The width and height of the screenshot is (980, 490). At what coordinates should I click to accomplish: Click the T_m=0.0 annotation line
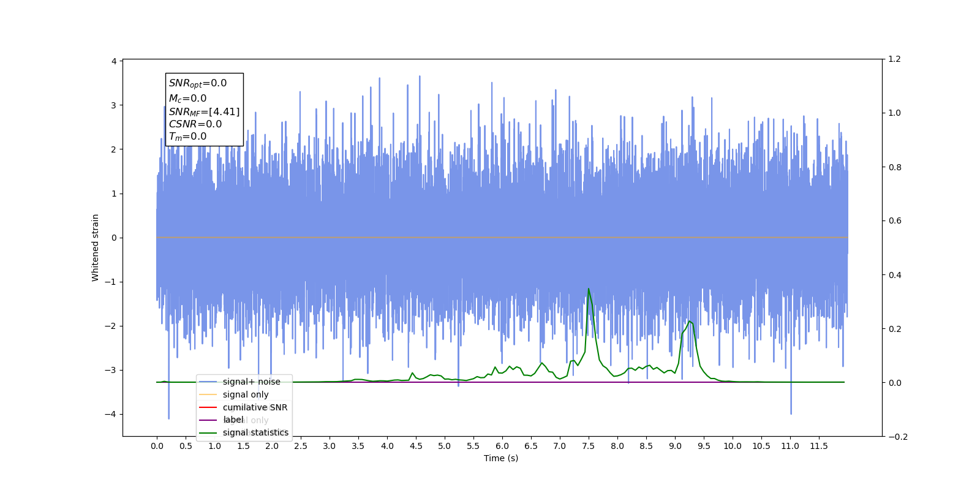[x=187, y=137]
